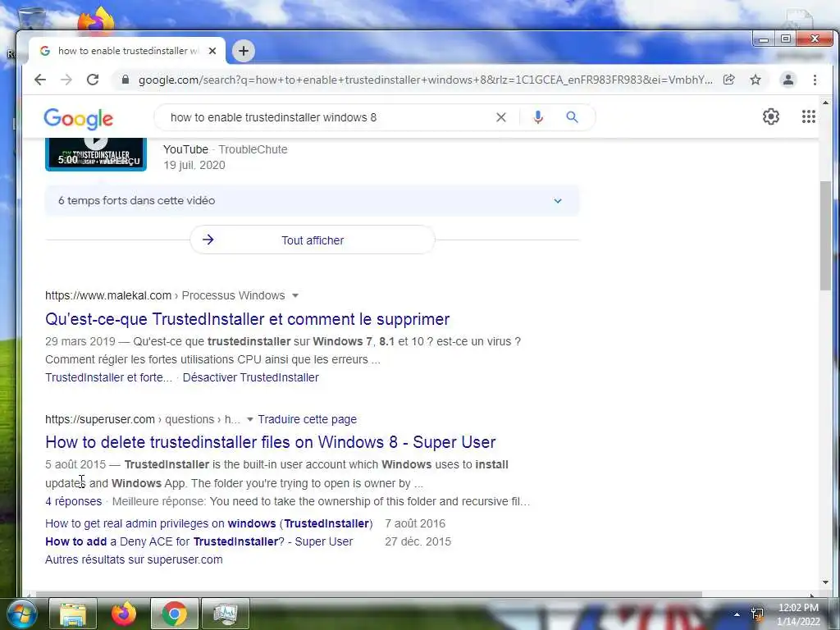Clear the search box text

[x=501, y=117]
